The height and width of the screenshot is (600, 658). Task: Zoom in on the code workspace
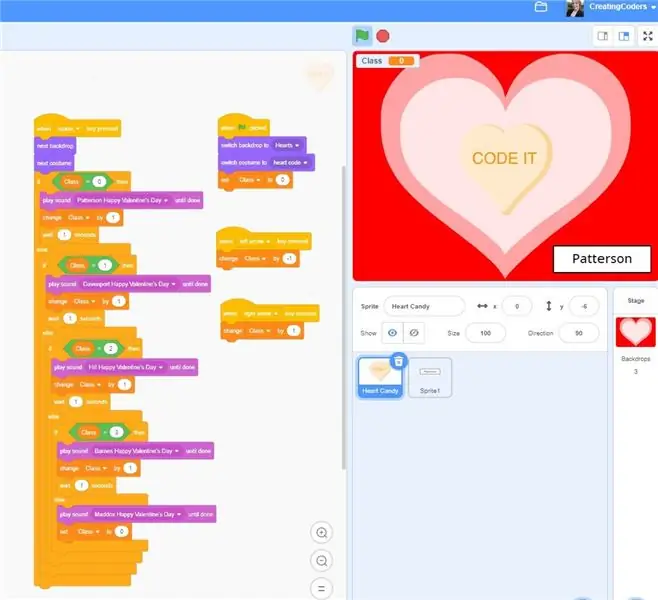coord(321,532)
